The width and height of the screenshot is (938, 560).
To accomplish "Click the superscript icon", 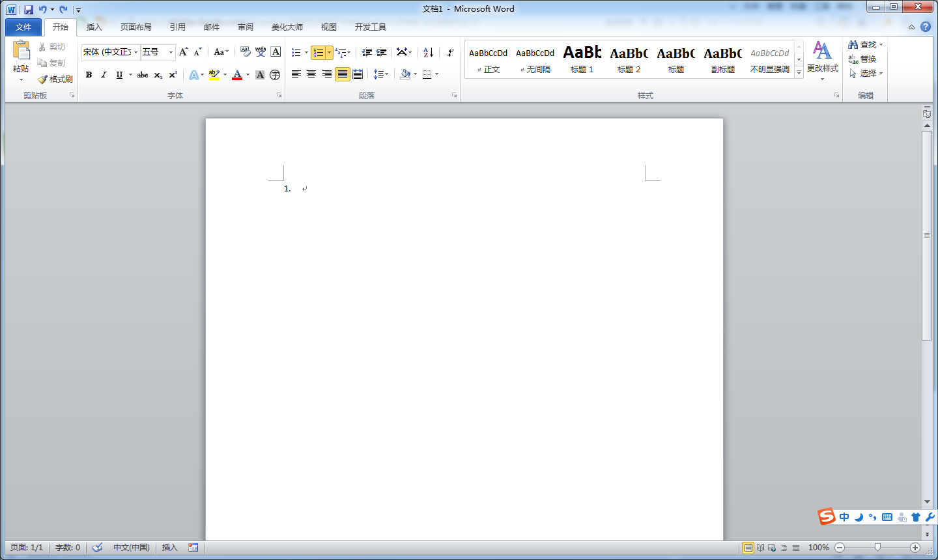I will 173,75.
